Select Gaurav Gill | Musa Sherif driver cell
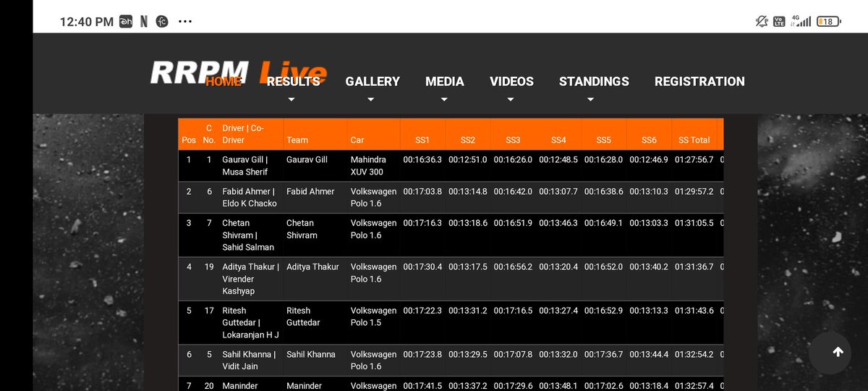 tap(250, 166)
